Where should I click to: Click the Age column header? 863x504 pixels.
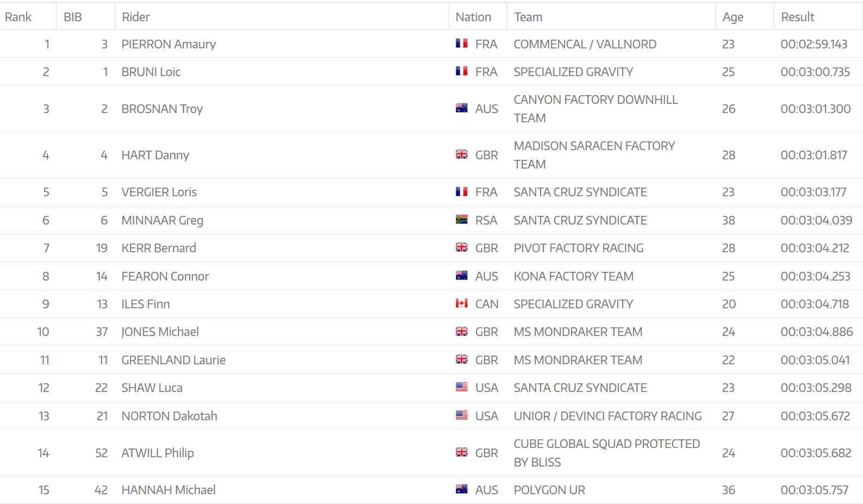[x=733, y=17]
